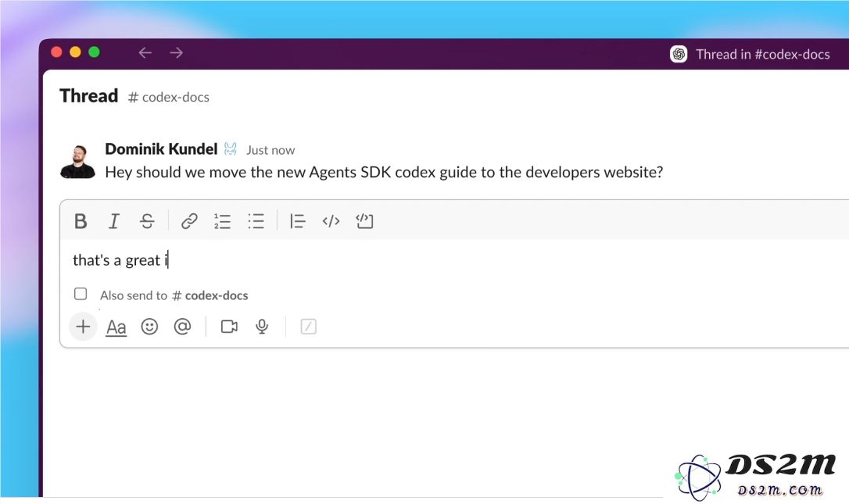Insert a code block
This screenshot has width=849, height=504.
coord(364,221)
